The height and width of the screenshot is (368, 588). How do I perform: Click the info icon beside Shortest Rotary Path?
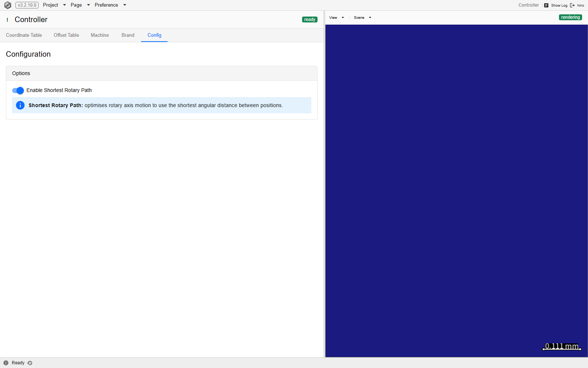(20, 105)
